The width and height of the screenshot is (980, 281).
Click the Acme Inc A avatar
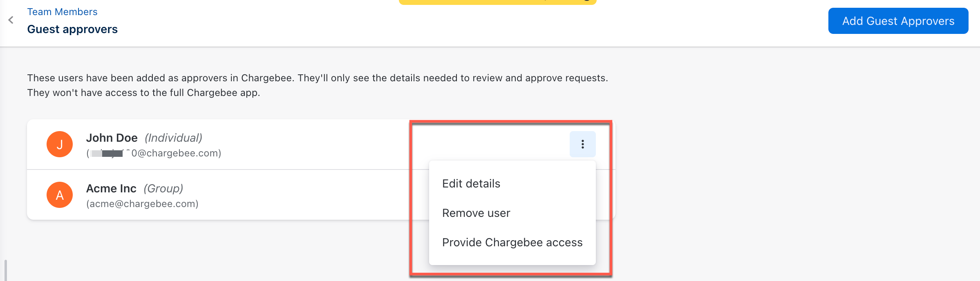click(60, 195)
